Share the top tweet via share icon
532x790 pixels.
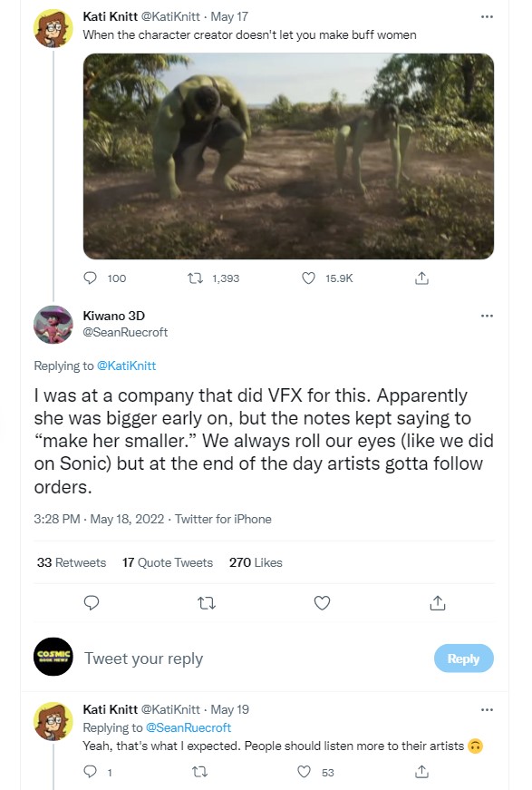[421, 278]
